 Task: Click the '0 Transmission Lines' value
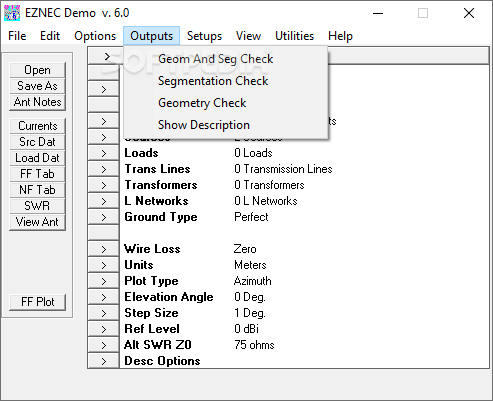(x=283, y=169)
